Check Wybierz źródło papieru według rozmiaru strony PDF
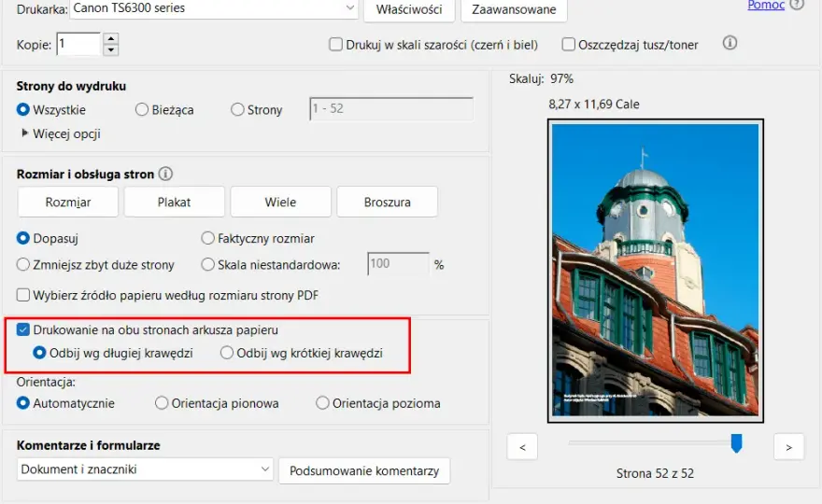The height and width of the screenshot is (504, 822). click(x=23, y=295)
